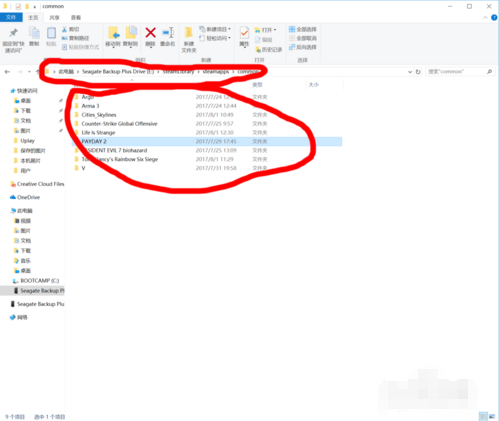Click the red X delete icon
Image resolution: width=499 pixels, height=421 pixels.
coord(150,33)
